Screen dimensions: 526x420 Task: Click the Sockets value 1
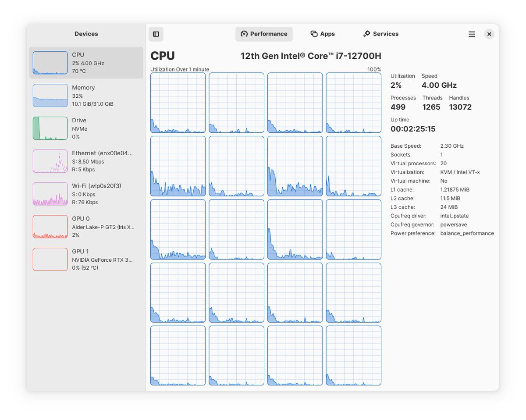click(442, 155)
